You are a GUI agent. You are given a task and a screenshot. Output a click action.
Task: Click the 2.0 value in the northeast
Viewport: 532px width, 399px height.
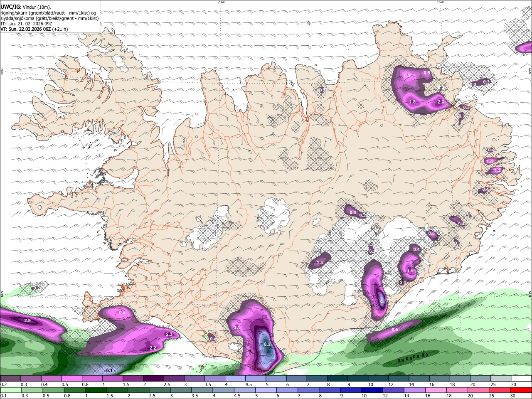click(x=441, y=102)
